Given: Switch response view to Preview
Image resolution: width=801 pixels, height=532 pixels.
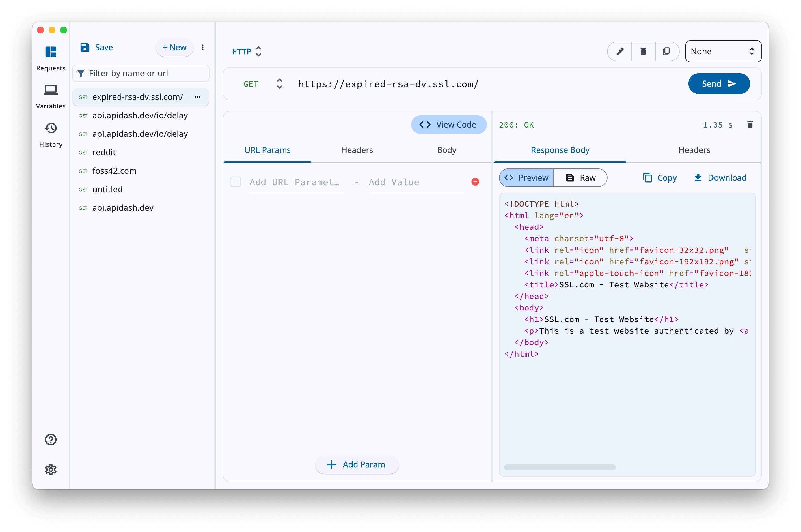Looking at the screenshot, I should point(526,178).
